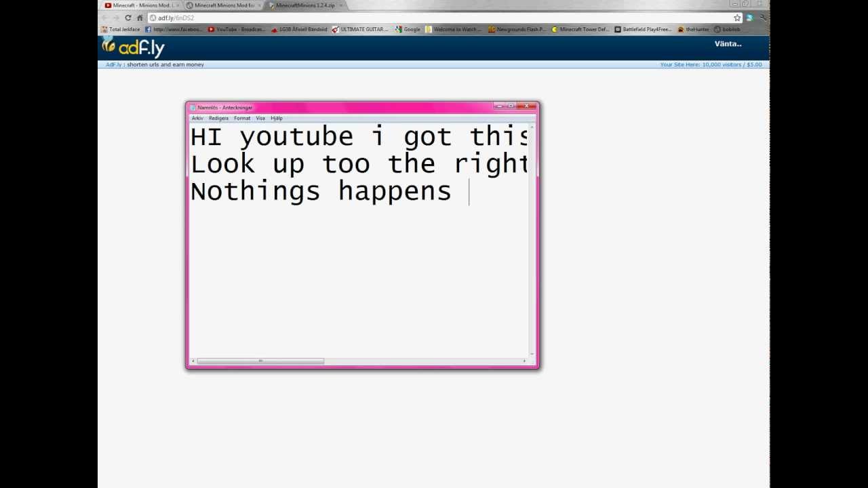Click the Notepad title bar icon
This screenshot has width=868, height=488.
click(193, 107)
